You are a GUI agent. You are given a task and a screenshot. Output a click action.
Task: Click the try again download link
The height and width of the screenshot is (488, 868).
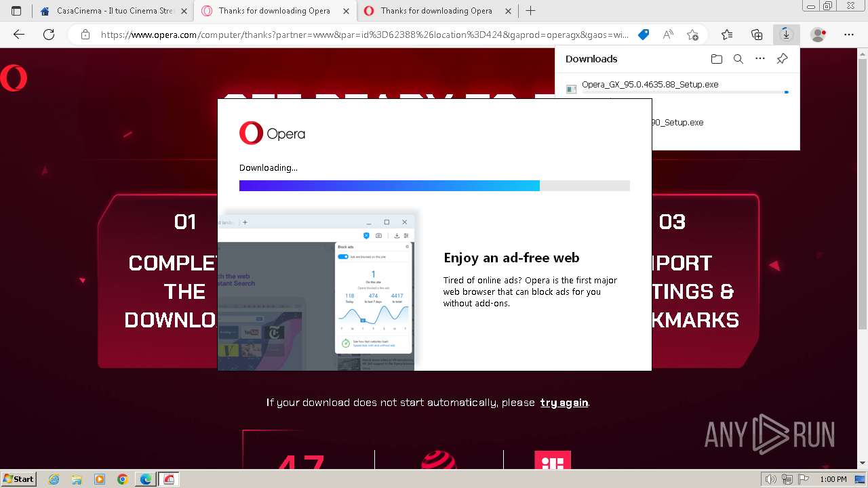point(564,403)
